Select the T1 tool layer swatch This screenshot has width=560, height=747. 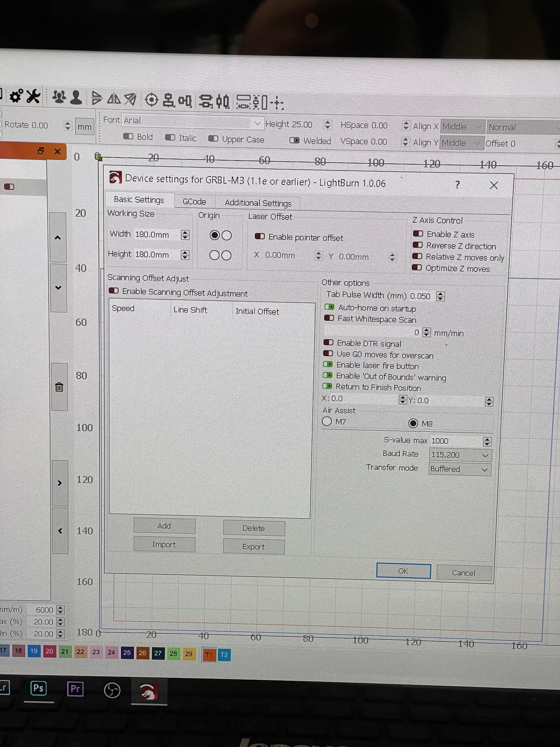click(x=209, y=655)
